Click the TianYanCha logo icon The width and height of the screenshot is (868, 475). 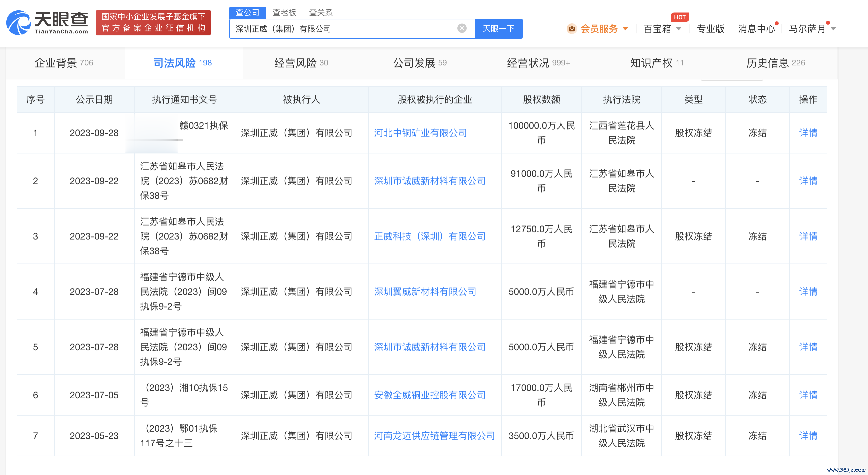(19, 22)
